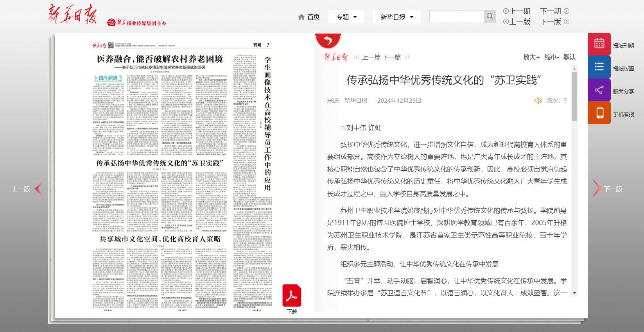Click the author line 刘中伟 许虹
This screenshot has height=332, width=644.
(x=361, y=128)
